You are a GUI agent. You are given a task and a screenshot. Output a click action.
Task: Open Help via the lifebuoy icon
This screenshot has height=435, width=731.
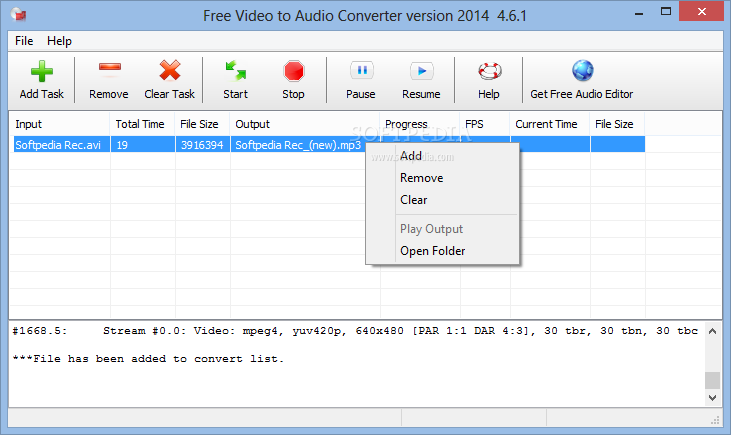pos(490,71)
